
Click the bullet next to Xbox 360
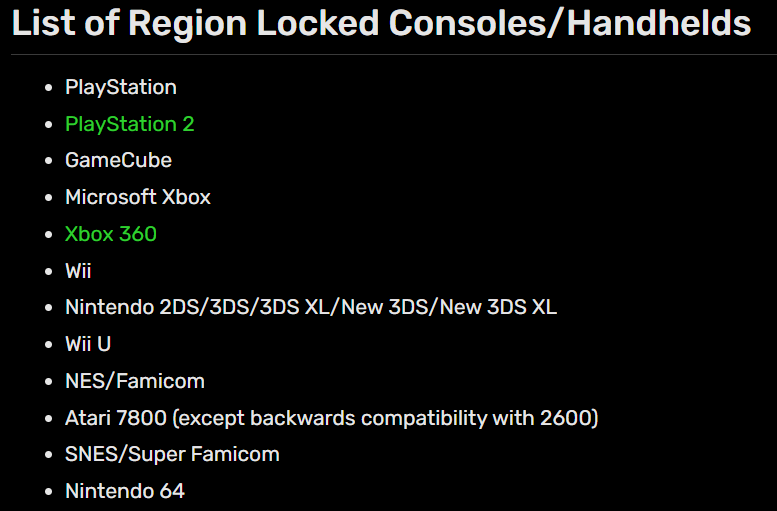click(49, 235)
